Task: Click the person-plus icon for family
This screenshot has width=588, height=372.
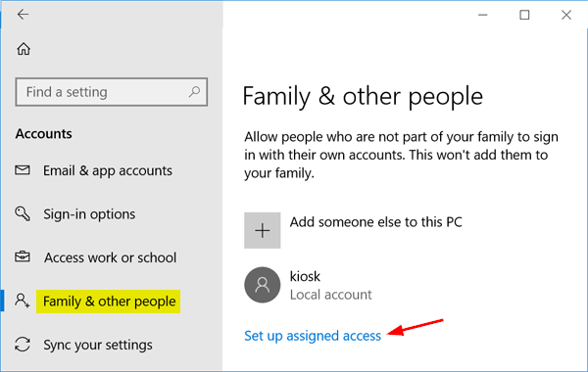Action: 23,301
